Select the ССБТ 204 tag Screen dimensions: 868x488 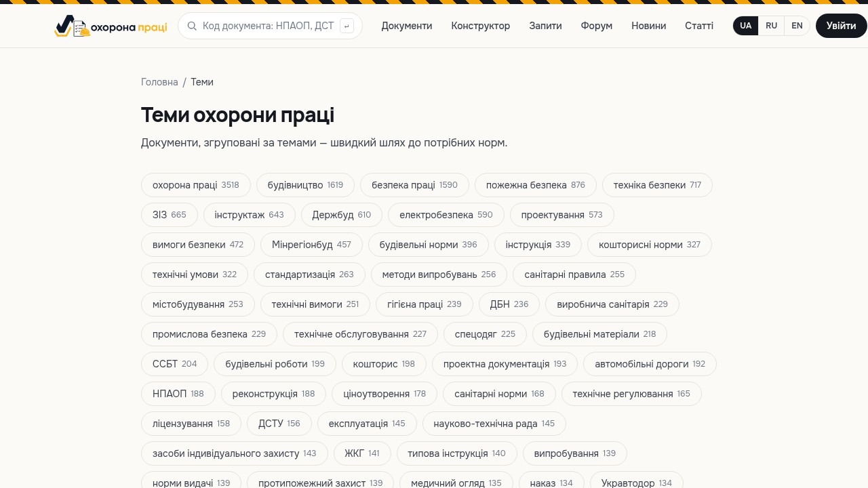point(175,364)
